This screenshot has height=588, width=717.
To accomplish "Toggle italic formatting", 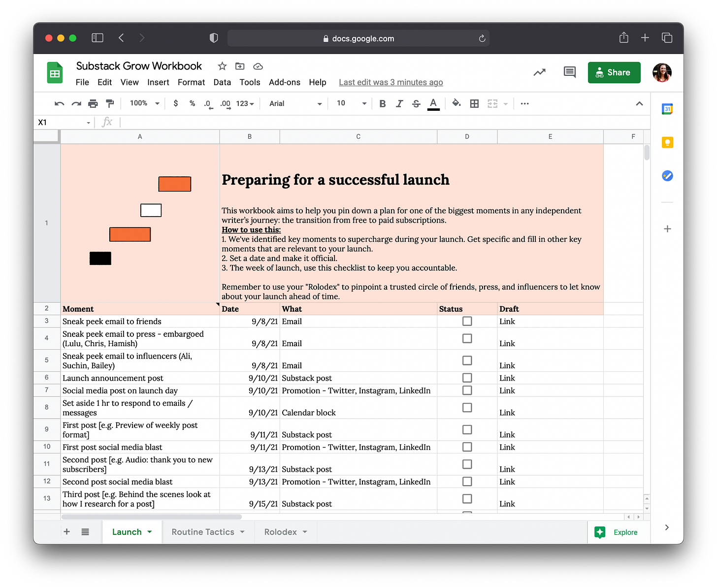I will 399,103.
